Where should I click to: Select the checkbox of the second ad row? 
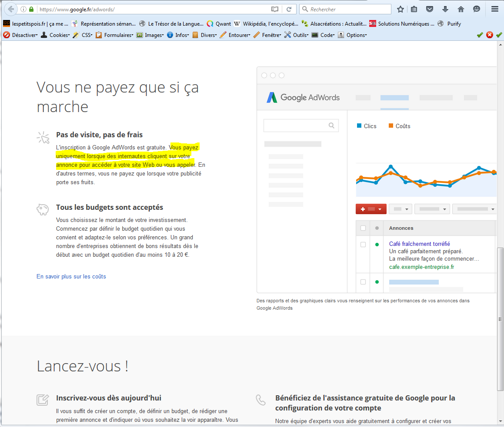(363, 282)
